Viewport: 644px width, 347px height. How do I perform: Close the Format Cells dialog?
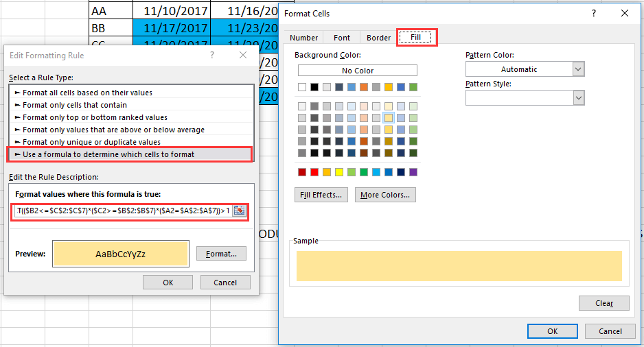point(624,13)
